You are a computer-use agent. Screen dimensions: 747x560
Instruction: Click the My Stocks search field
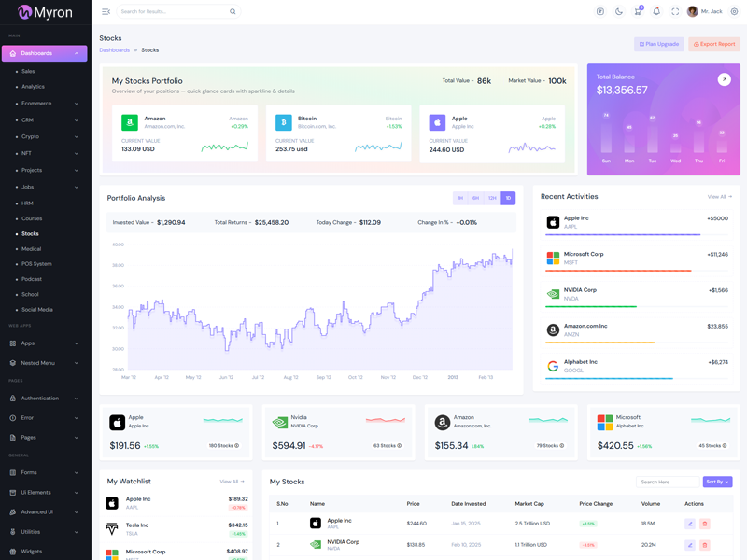tap(667, 482)
